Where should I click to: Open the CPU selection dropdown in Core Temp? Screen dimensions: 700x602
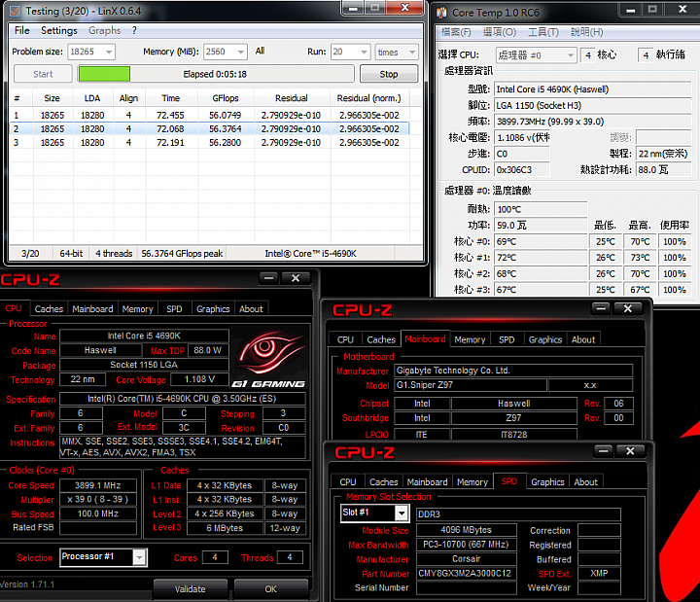coord(571,55)
